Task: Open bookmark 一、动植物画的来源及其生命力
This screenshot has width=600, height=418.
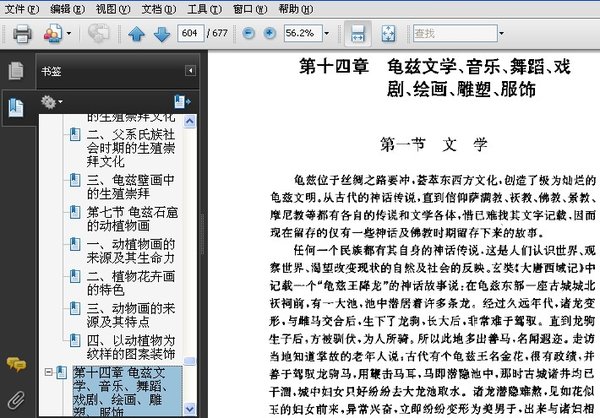Action: [131, 251]
